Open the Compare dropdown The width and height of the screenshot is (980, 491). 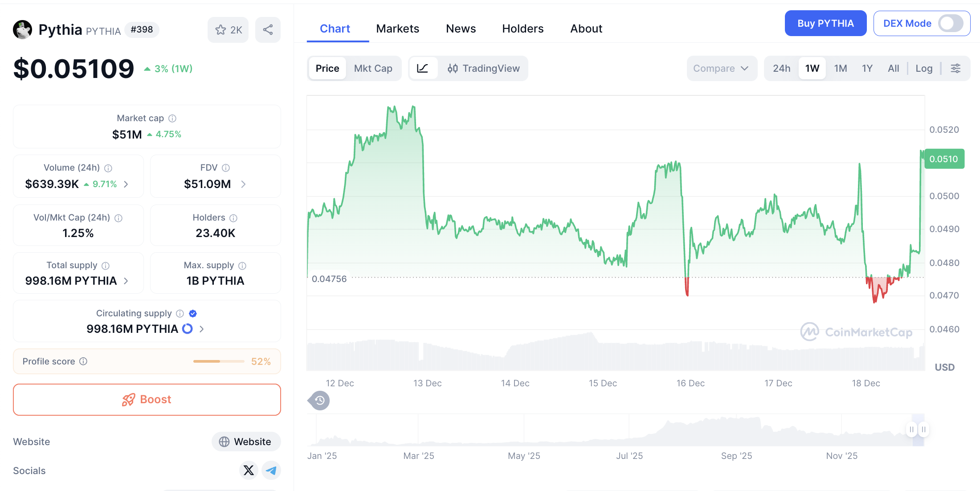coord(721,68)
